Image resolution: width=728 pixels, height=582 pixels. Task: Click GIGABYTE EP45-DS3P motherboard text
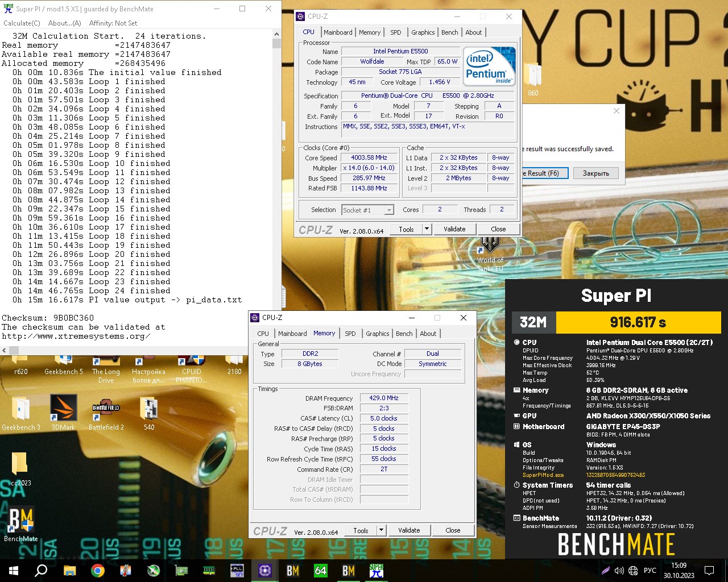623,426
